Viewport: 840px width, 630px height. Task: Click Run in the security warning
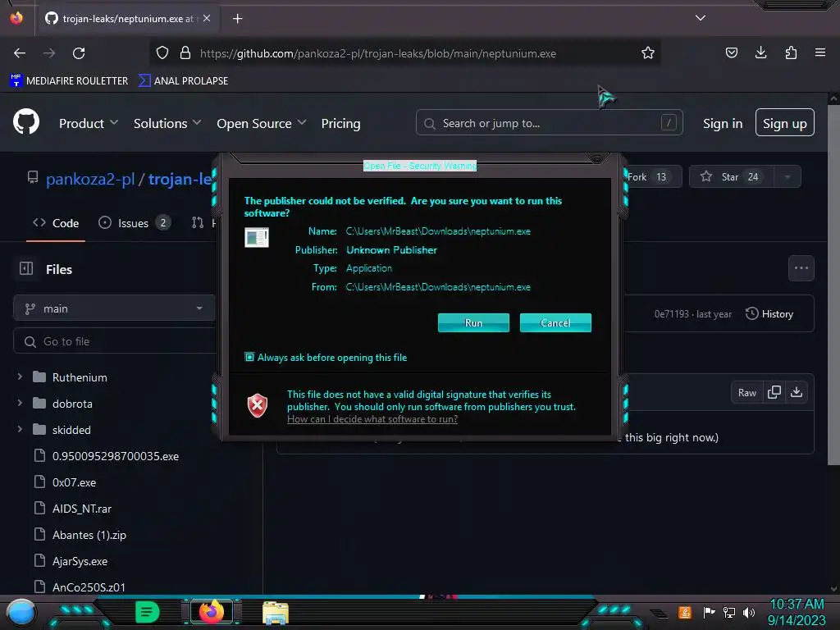tap(473, 322)
